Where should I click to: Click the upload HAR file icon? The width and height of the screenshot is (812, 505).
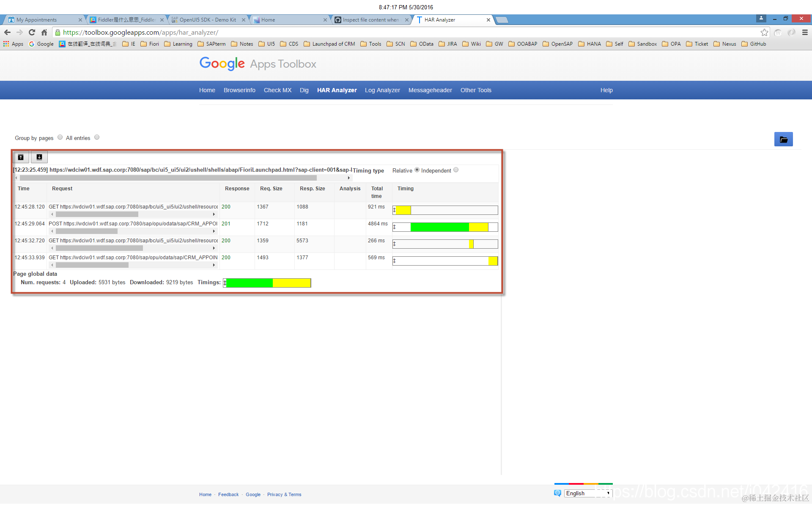tap(21, 157)
